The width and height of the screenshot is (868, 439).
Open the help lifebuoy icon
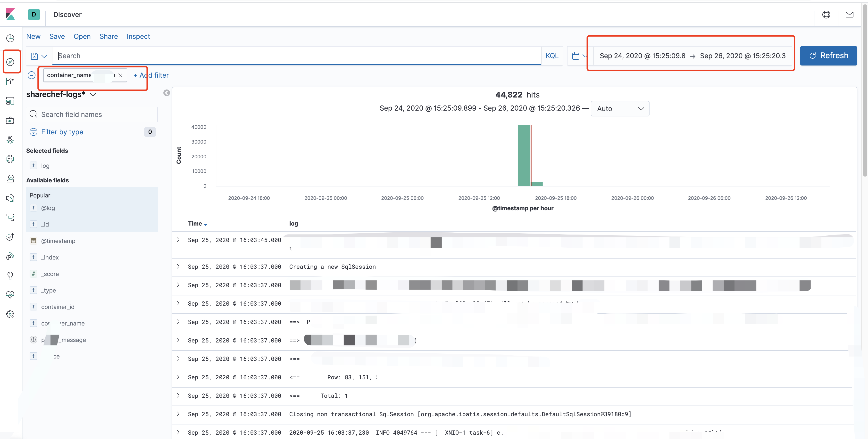point(826,15)
